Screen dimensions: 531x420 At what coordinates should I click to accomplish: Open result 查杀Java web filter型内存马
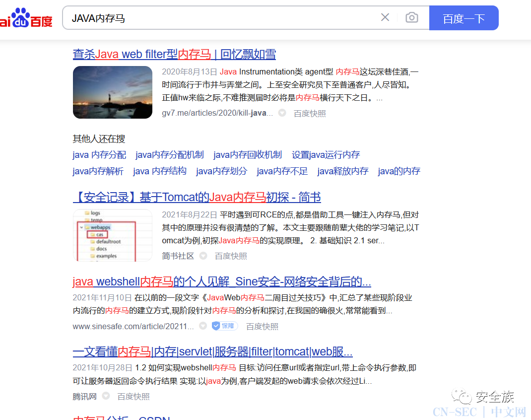[174, 54]
